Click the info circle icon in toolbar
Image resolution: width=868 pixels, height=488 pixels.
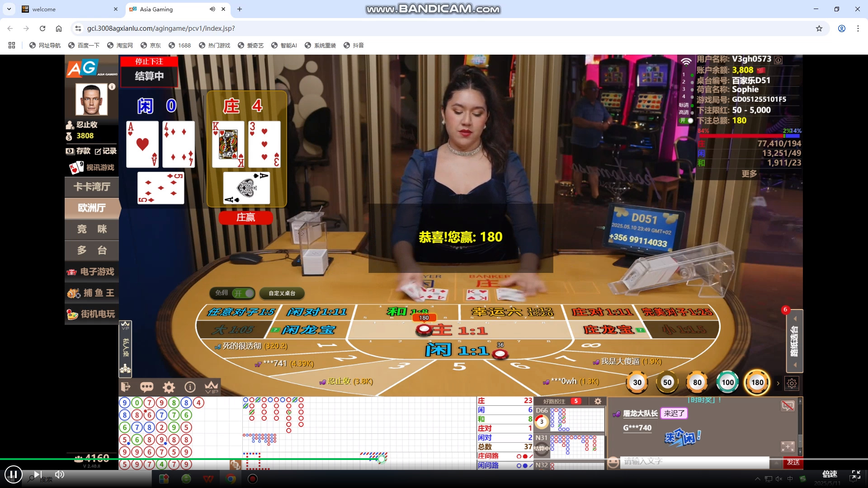(190, 387)
